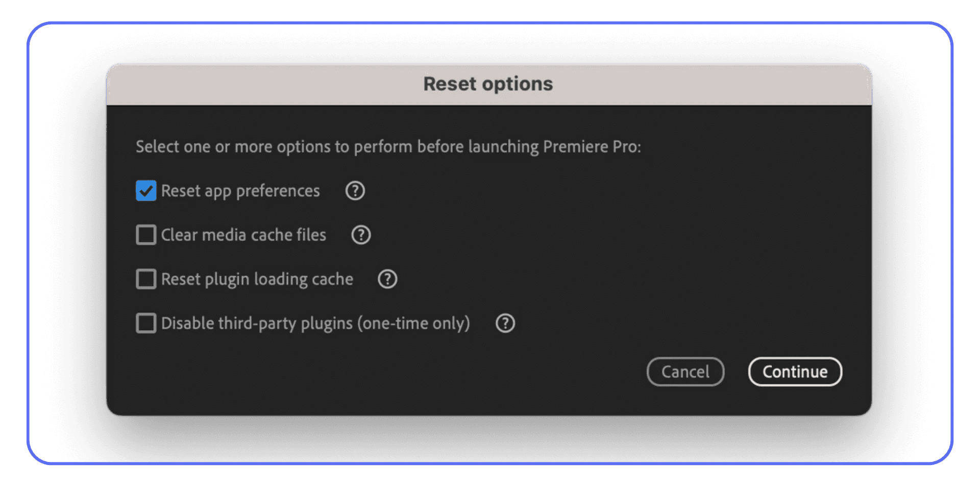Check Reset plugin loading cache
This screenshot has height=487, width=980.
click(x=145, y=279)
